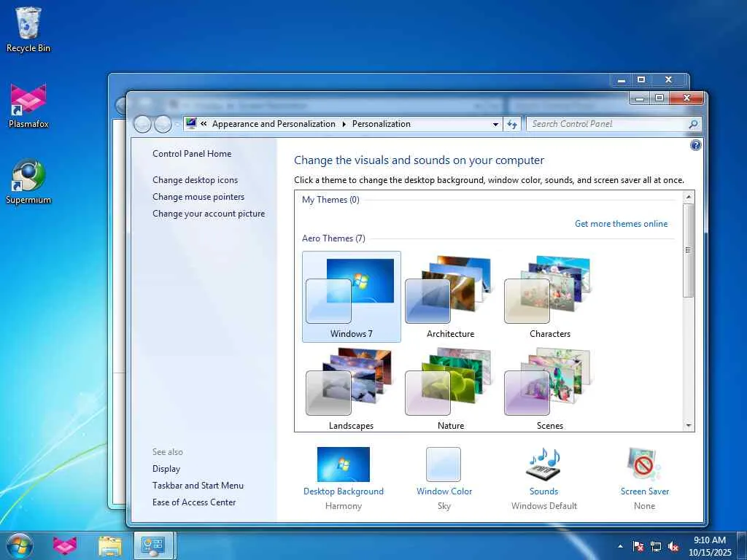747x560 pixels.
Task: Open the Recycle Bin desktop icon
Action: (28, 29)
